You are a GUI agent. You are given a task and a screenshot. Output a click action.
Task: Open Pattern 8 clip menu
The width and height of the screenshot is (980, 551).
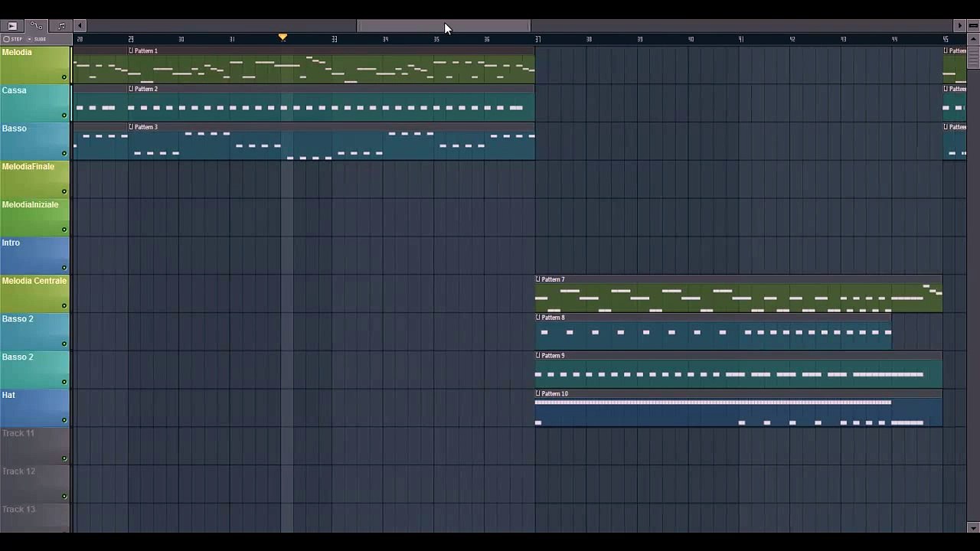click(x=538, y=318)
